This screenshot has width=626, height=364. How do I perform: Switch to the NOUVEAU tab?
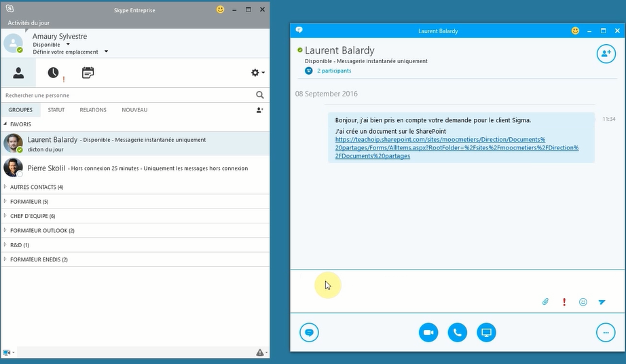pyautogui.click(x=134, y=110)
